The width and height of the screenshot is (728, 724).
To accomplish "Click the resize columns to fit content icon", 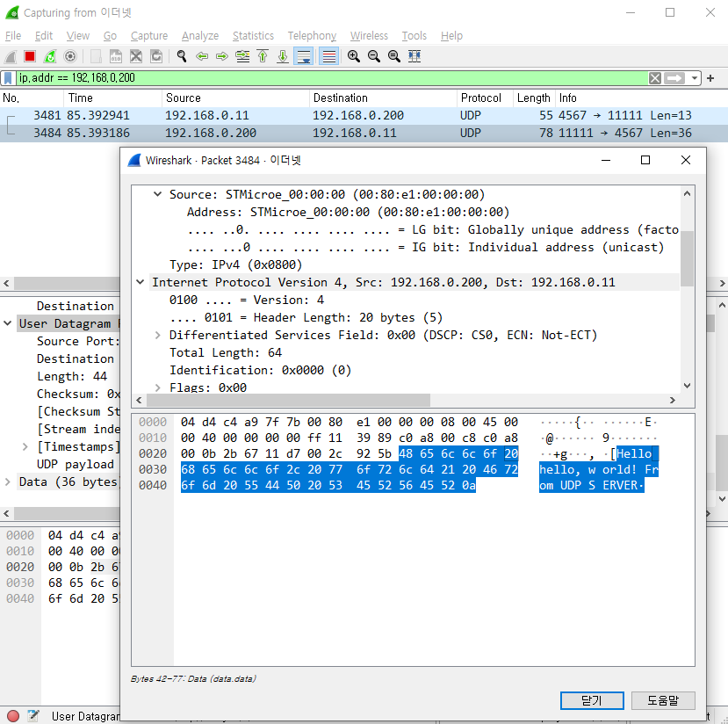I will click(414, 56).
